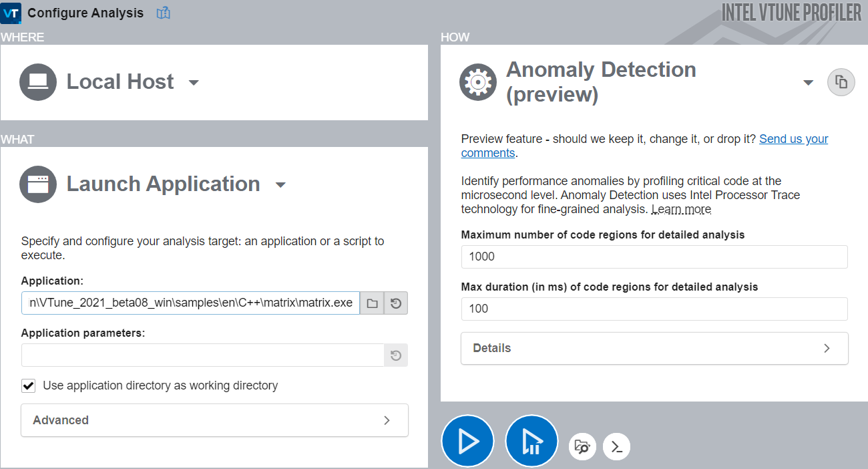Screen dimensions: 868x469
Task: Open the command line icon button
Action: point(616,446)
